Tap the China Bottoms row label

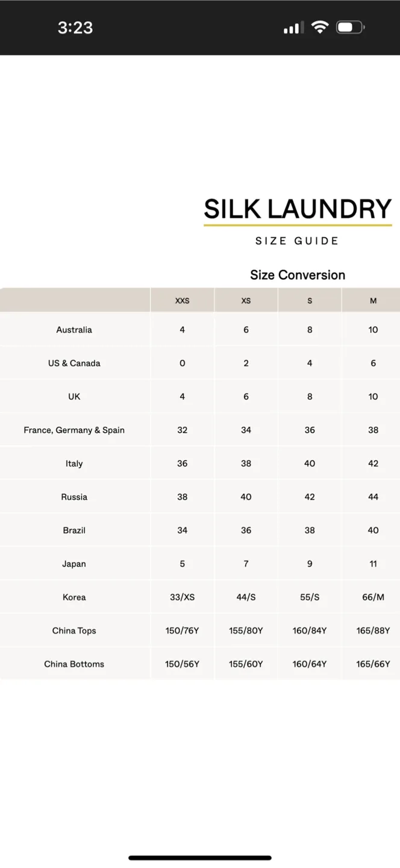(x=74, y=664)
